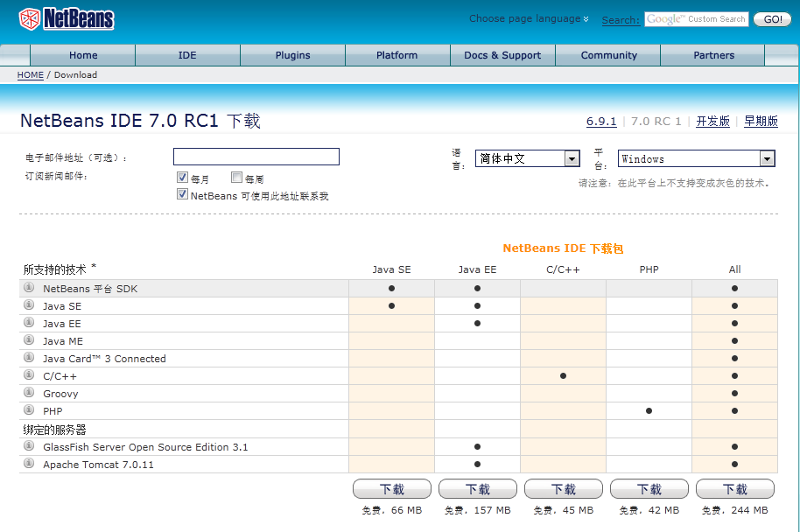Open the Community menu tab
This screenshot has height=532, width=800.
pos(608,55)
